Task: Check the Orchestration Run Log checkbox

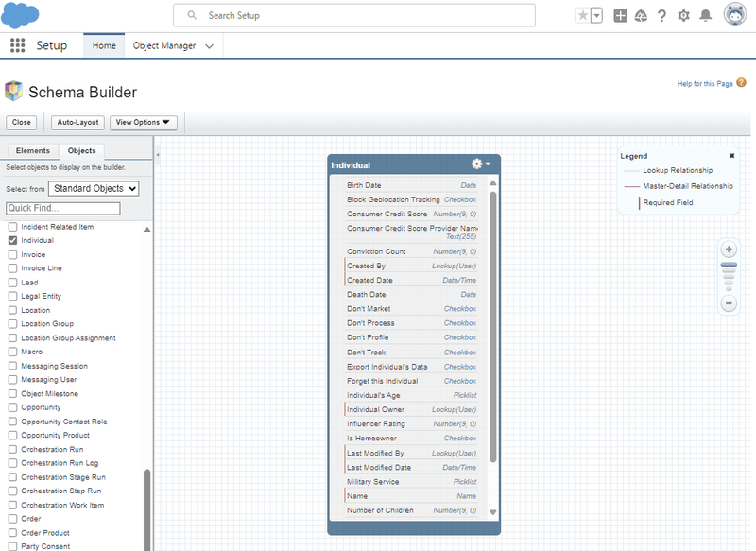Action: pos(12,463)
